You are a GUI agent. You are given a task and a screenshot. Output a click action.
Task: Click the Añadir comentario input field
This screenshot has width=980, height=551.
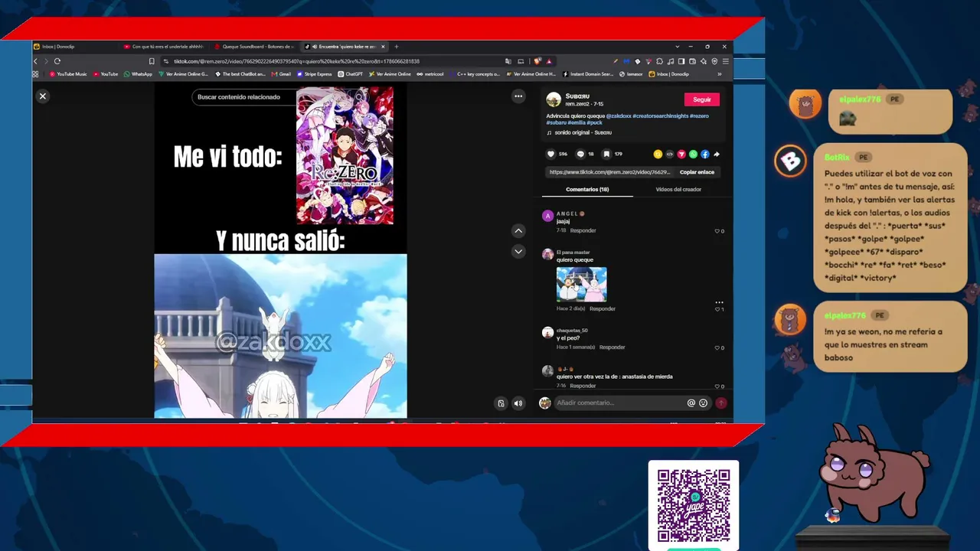[x=620, y=403]
